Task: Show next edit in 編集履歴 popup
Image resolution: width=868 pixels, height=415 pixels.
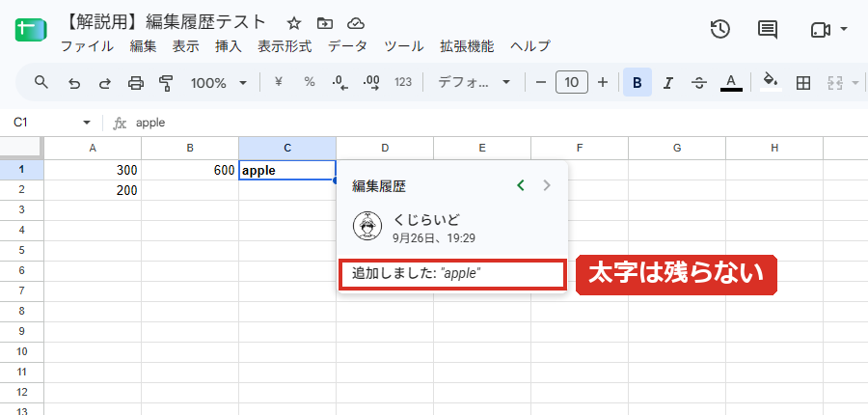Action: tap(547, 185)
